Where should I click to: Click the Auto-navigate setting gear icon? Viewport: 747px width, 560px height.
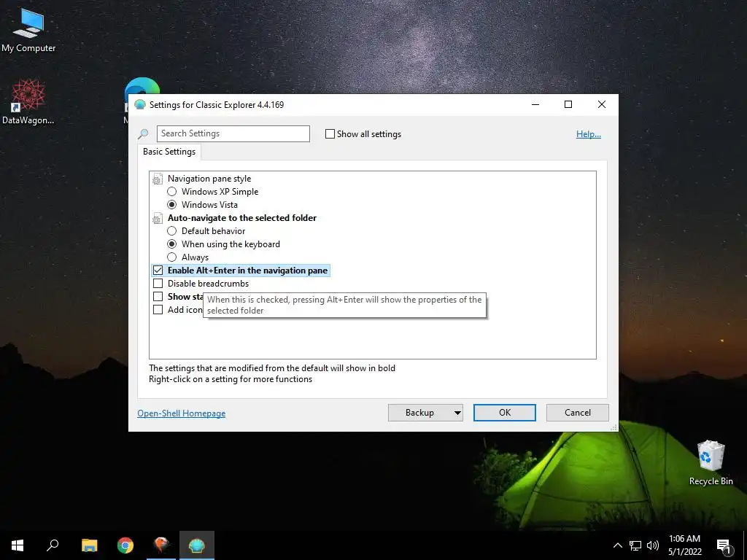[x=158, y=219]
